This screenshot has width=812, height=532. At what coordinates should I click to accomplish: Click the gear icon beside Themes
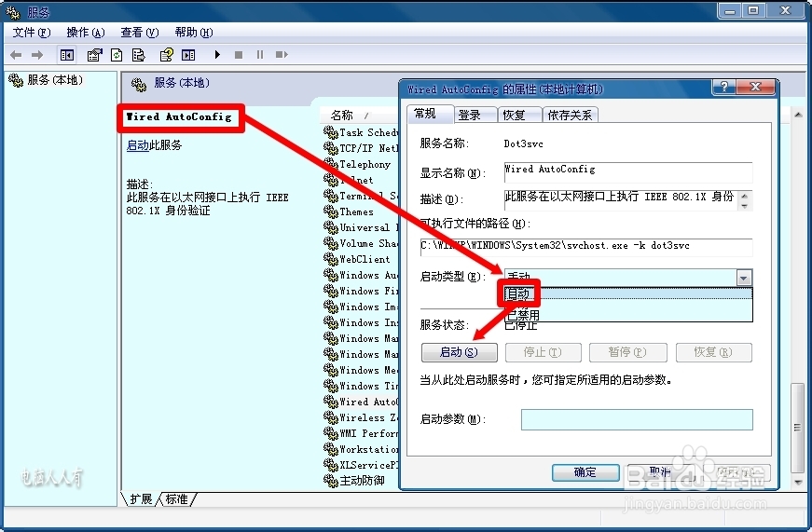coord(330,211)
